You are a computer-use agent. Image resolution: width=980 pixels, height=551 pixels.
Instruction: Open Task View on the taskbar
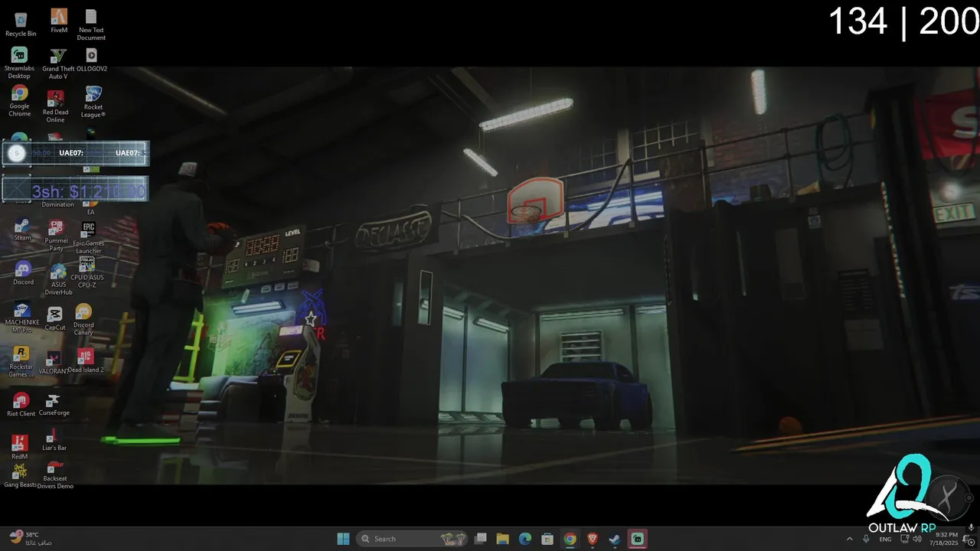pos(481,539)
